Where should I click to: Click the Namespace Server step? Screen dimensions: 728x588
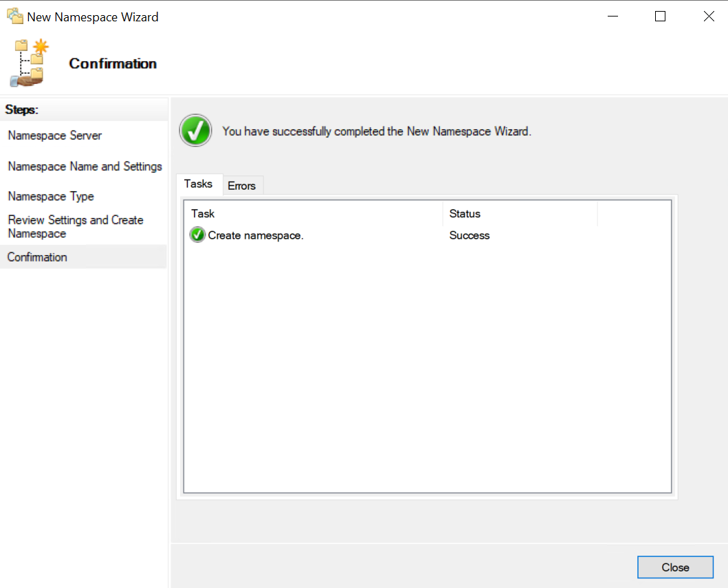point(55,135)
